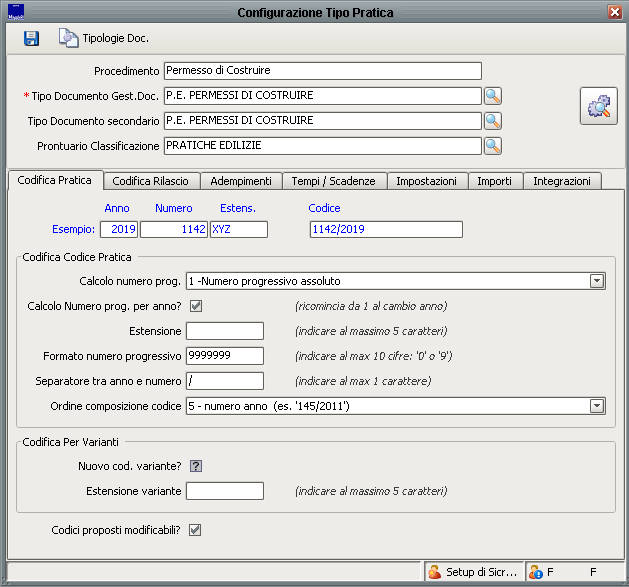Open the Tempi / Scadenze tab

coord(333,181)
